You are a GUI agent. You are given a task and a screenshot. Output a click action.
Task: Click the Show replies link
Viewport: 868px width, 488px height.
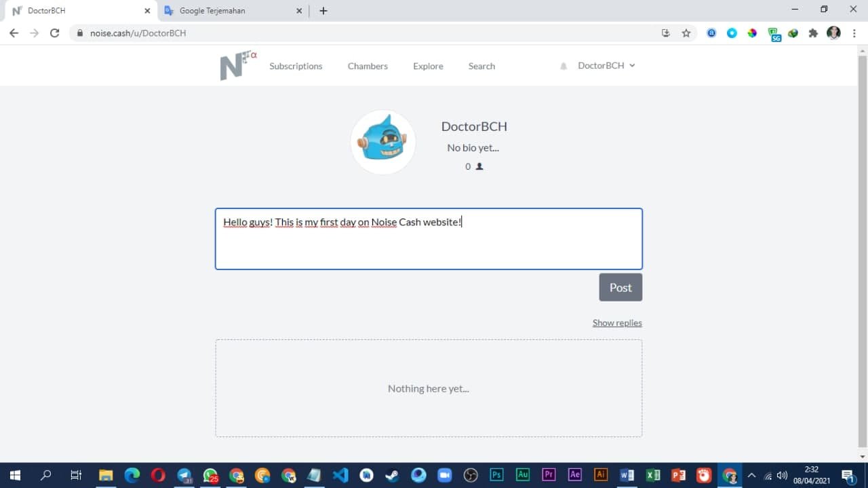(617, 323)
